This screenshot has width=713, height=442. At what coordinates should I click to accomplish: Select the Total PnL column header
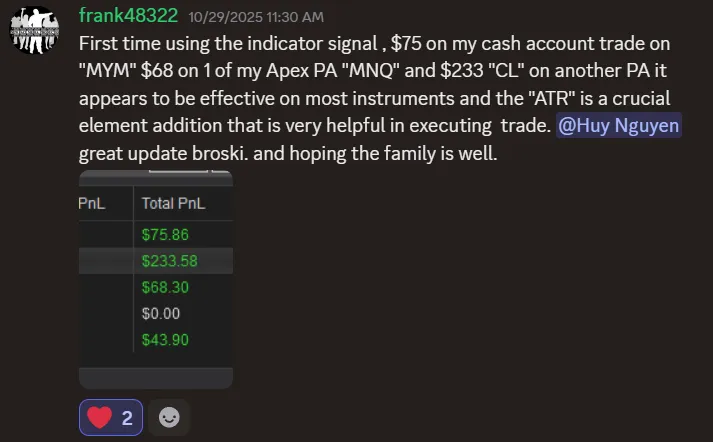(x=173, y=203)
